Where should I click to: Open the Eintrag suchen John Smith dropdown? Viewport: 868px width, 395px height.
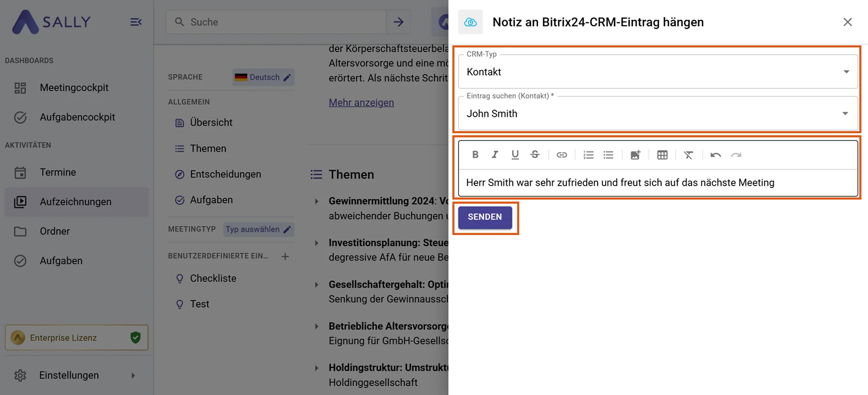(x=658, y=113)
